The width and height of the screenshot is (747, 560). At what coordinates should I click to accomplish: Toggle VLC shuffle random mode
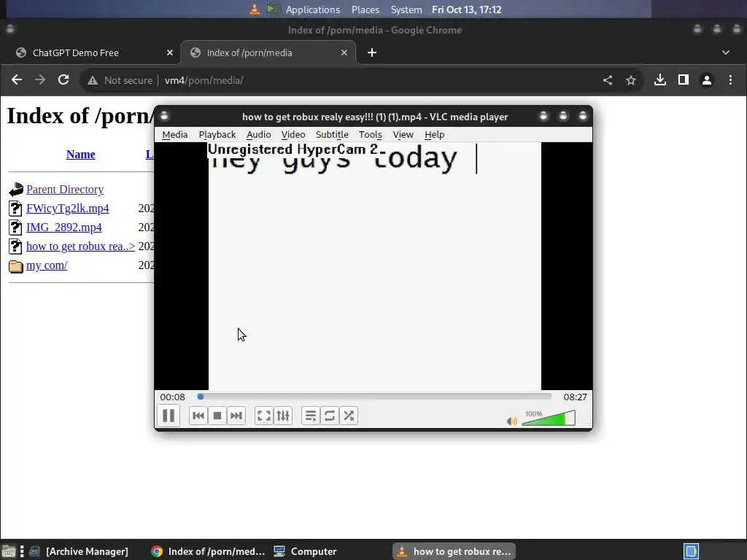[349, 416]
